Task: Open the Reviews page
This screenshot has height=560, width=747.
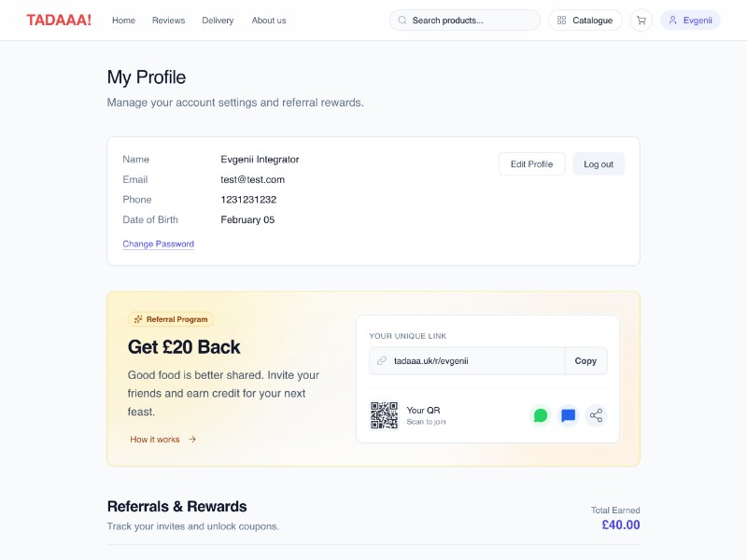Action: [x=168, y=21]
